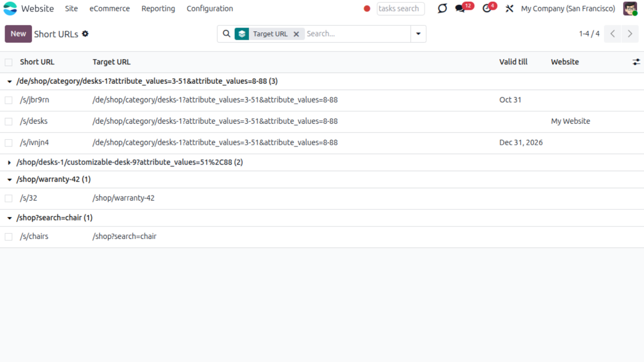The image size is (644, 362).
Task: Check the box for /s/desks row
Action: [x=9, y=121]
